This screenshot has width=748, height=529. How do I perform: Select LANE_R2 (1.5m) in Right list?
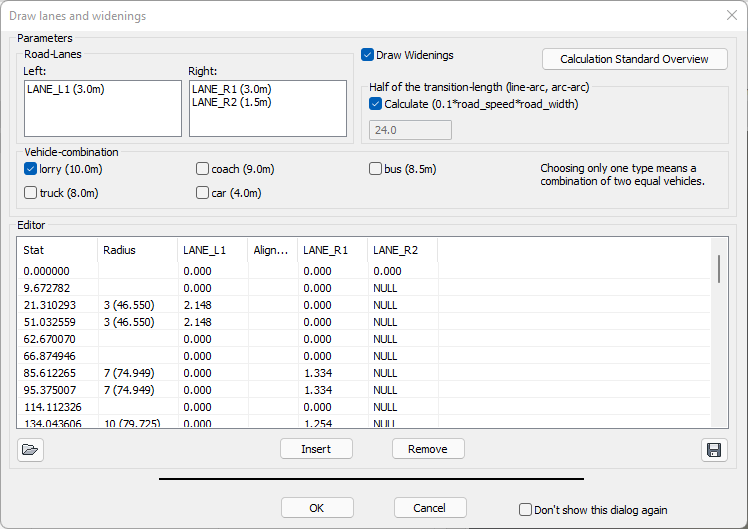pyautogui.click(x=231, y=102)
